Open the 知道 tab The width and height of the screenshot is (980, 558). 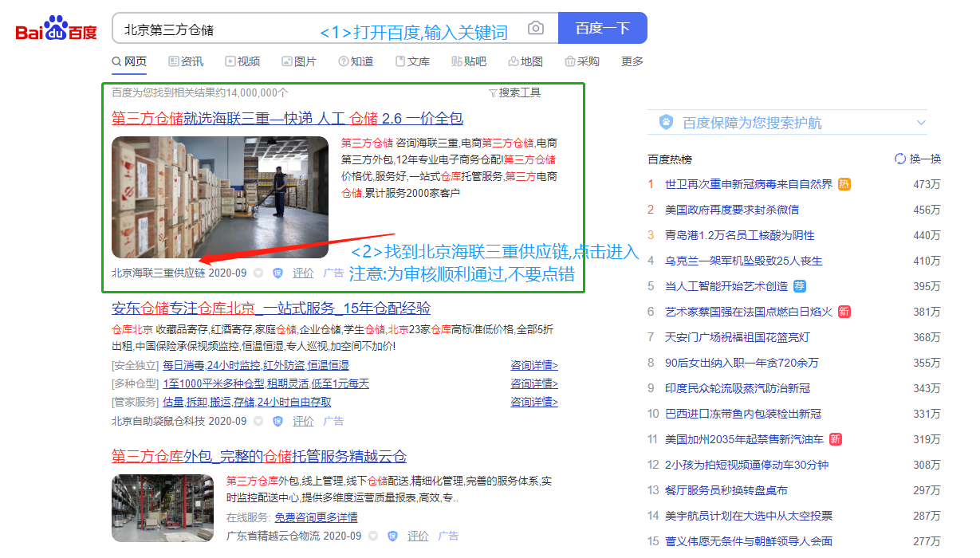[x=356, y=61]
